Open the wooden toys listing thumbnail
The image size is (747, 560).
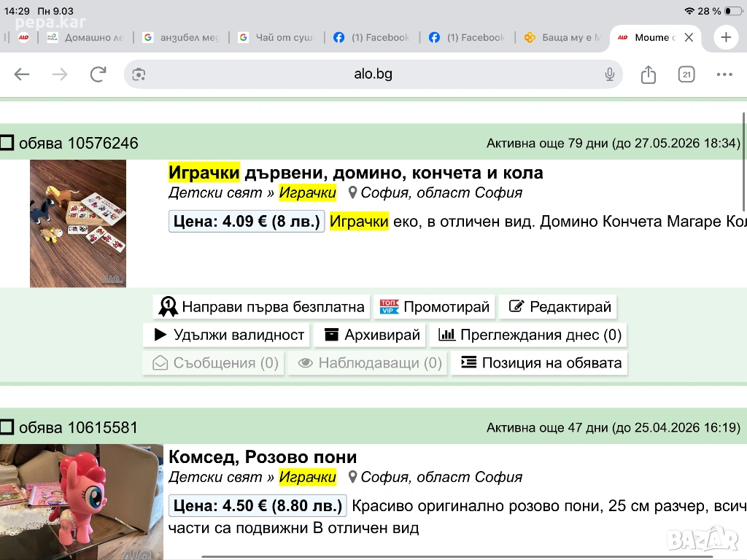pos(78,223)
